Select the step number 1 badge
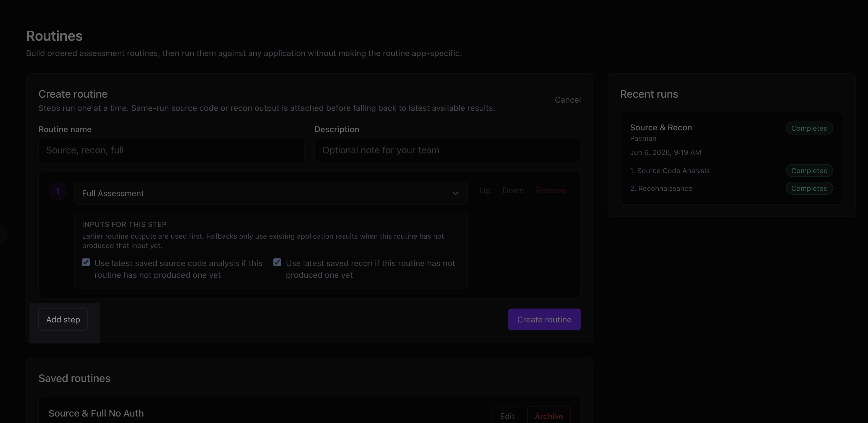 click(58, 191)
